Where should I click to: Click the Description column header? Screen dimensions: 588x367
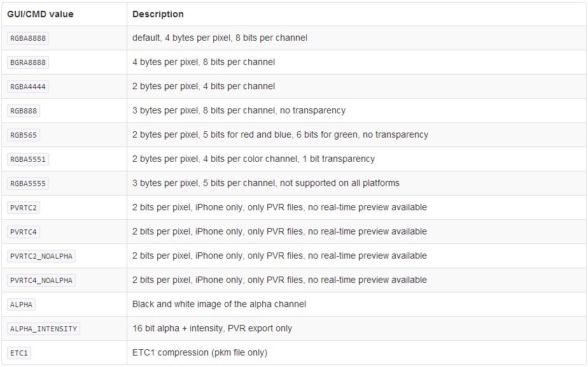(158, 14)
